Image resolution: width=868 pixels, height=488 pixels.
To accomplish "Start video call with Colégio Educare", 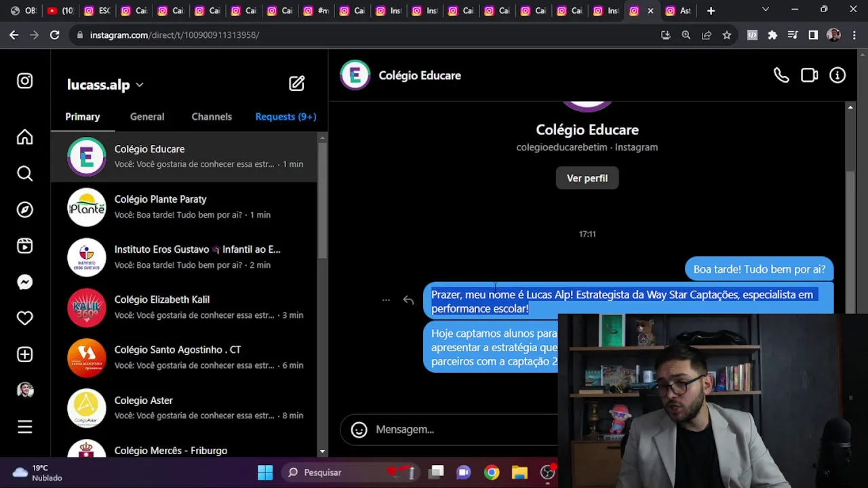I will (x=809, y=75).
